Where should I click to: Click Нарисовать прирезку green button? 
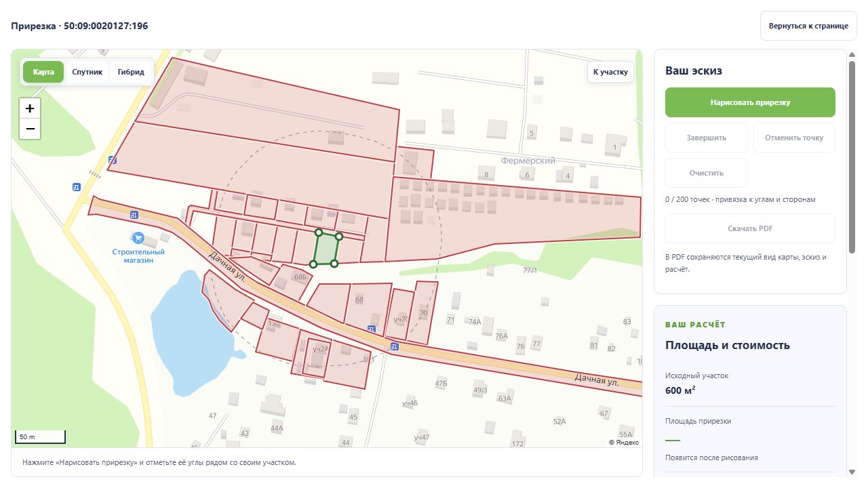[750, 102]
